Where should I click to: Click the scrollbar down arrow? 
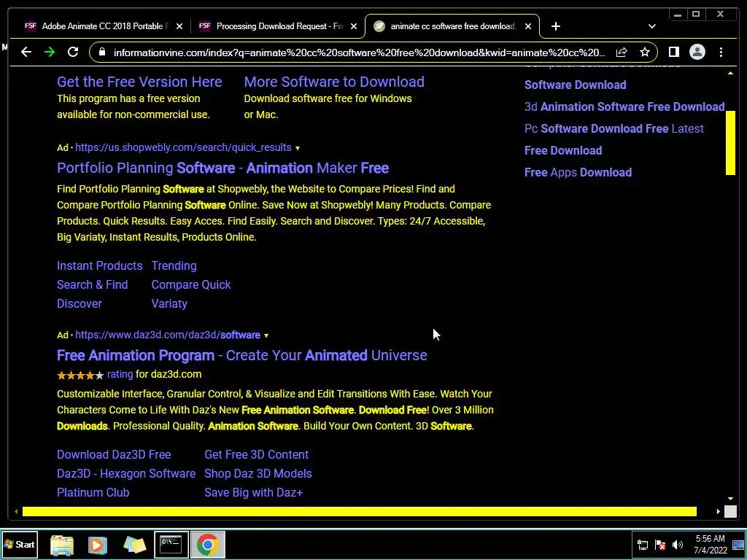[x=730, y=499]
